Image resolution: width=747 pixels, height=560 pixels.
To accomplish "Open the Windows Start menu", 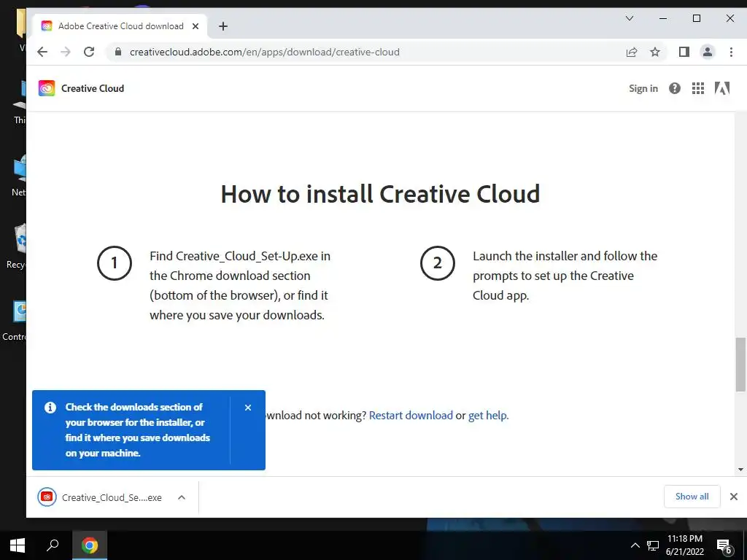I will tap(18, 545).
